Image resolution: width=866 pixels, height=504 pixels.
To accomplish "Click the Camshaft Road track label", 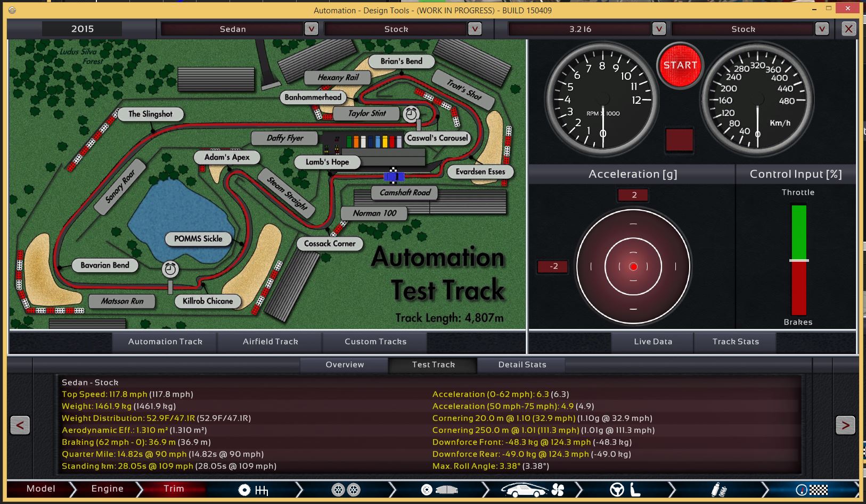I will click(405, 193).
